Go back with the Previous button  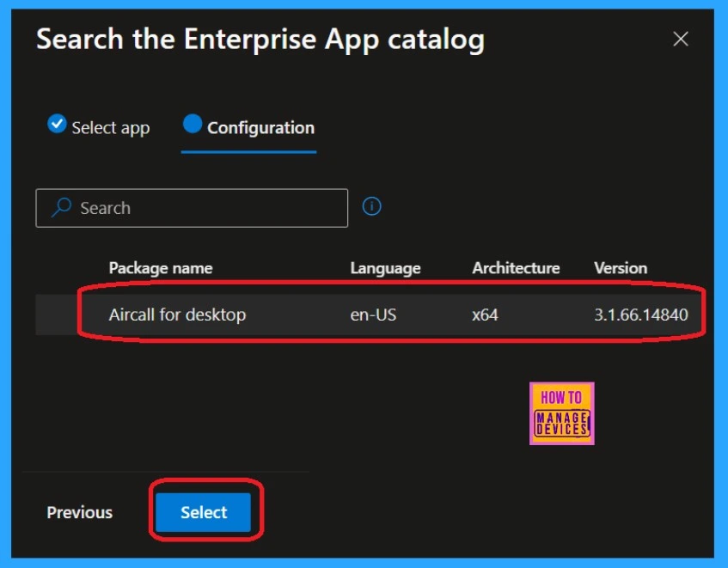79,512
